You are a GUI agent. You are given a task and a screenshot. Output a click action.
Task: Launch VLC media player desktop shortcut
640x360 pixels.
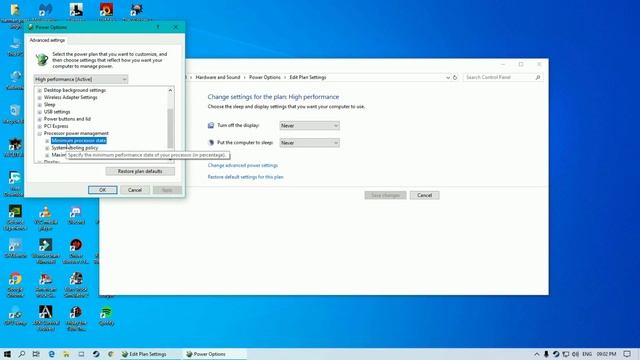point(45,218)
